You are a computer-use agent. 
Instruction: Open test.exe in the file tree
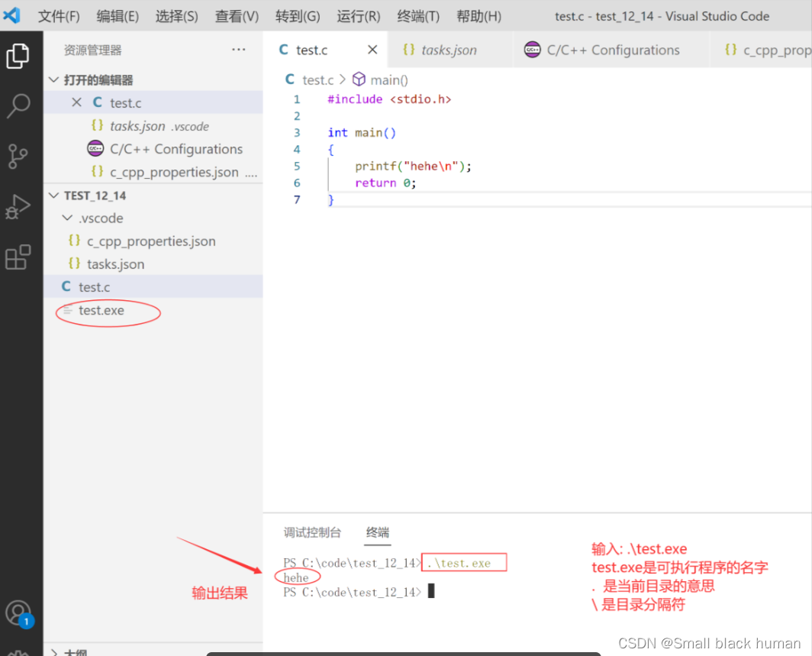tap(101, 311)
